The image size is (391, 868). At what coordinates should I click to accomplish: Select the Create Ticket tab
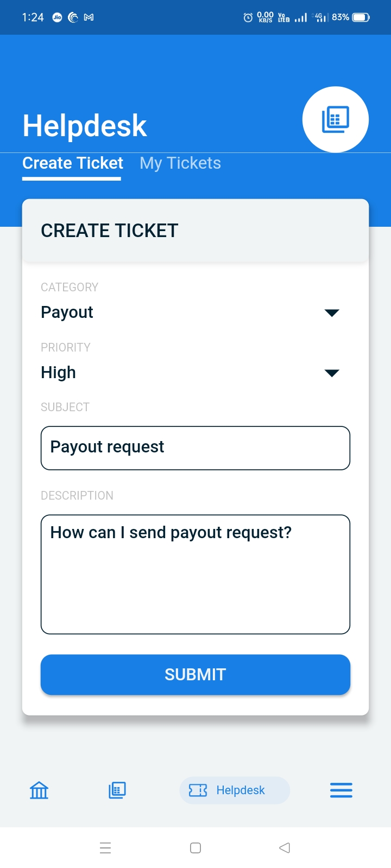tap(73, 163)
